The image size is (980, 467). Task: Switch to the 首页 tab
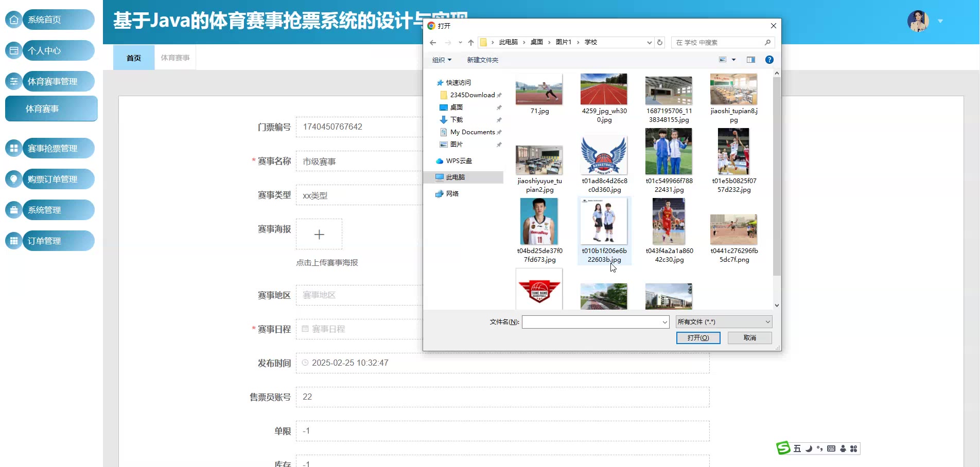pyautogui.click(x=134, y=58)
